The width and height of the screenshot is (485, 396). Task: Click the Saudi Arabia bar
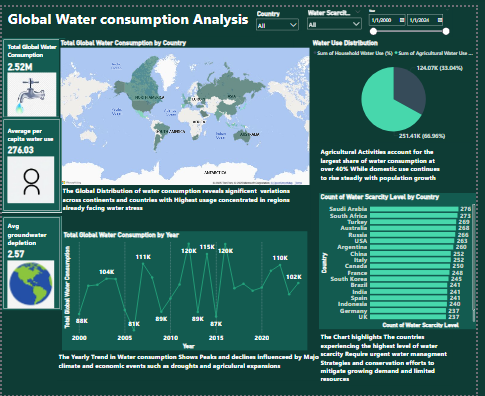pyautogui.click(x=414, y=209)
